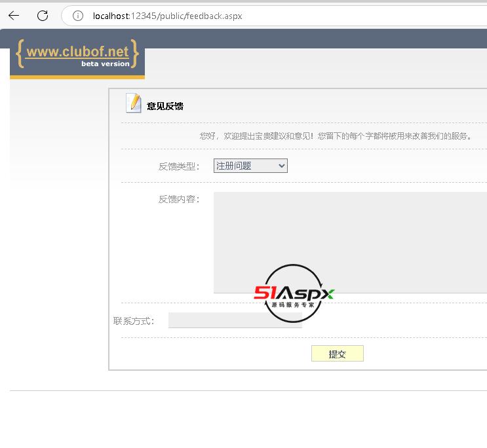This screenshot has height=448, width=487.
Task: Open the site information icon
Action: [x=78, y=16]
